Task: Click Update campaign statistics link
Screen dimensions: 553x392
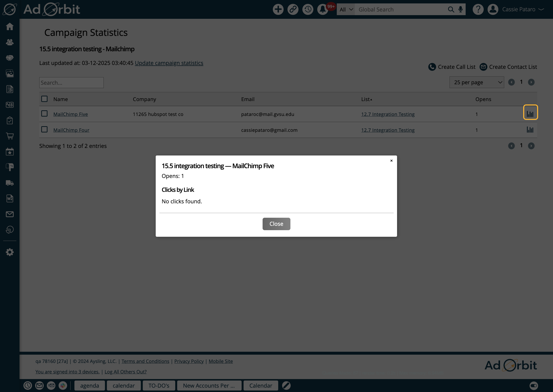Action: coord(169,63)
